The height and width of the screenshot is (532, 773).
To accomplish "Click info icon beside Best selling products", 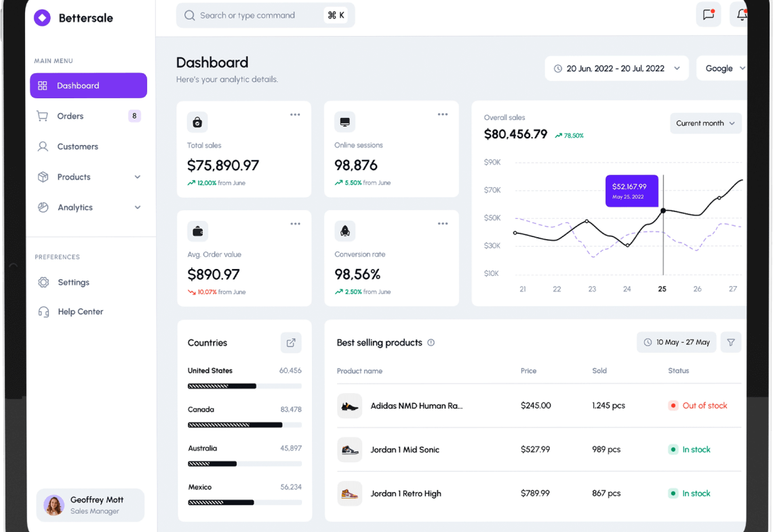I will coord(431,343).
